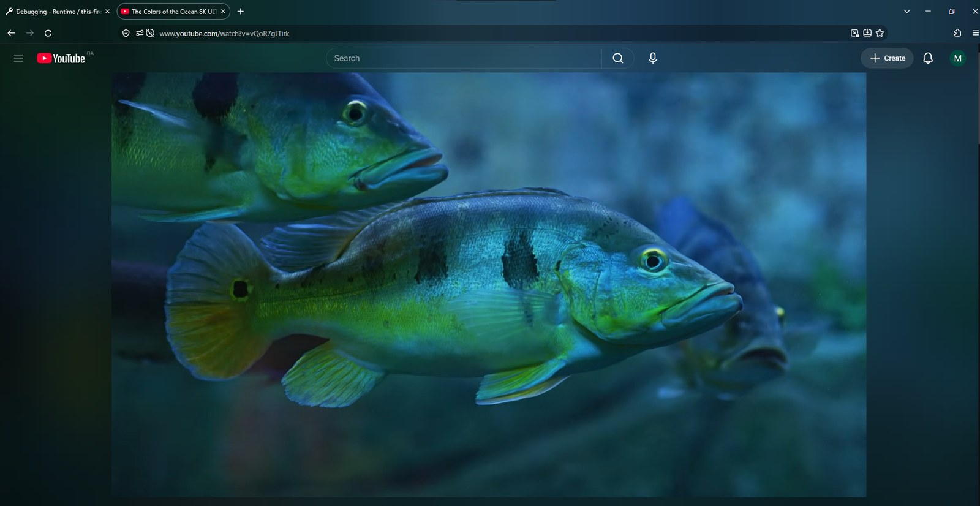This screenshot has height=506, width=980.
Task: Go back to the previous page
Action: click(x=11, y=33)
